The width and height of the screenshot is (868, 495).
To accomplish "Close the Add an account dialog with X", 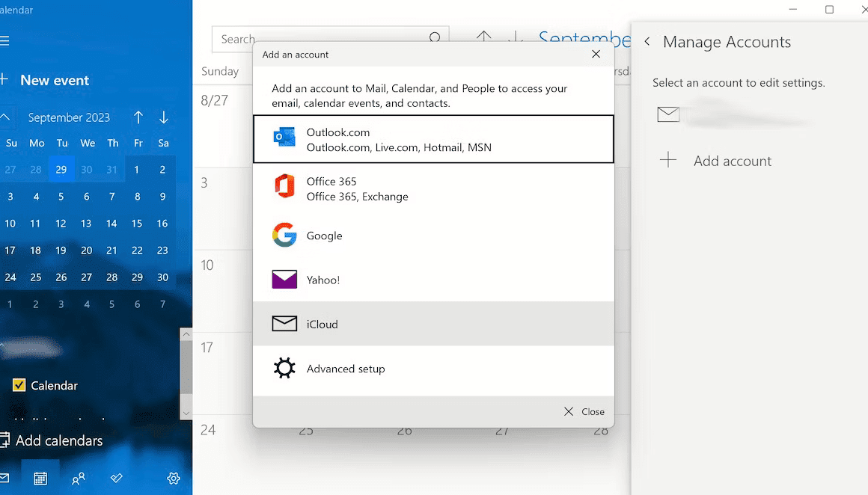I will (596, 54).
